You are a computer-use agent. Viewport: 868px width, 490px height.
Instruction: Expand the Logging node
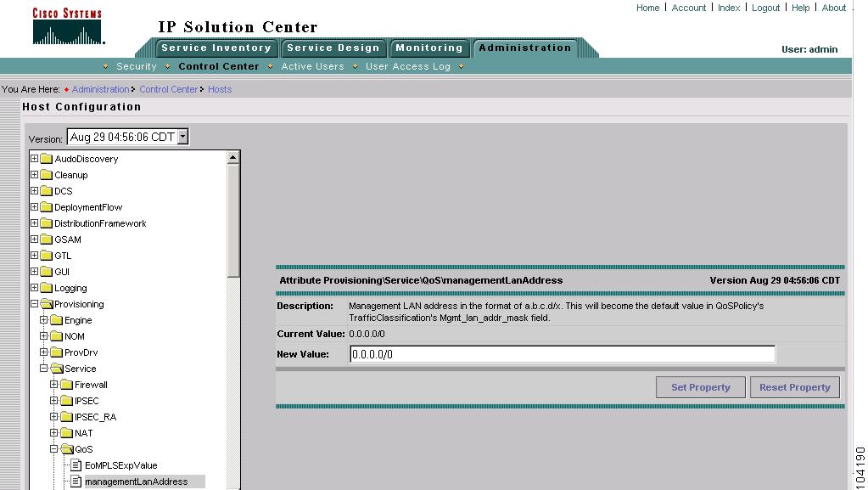[x=34, y=288]
